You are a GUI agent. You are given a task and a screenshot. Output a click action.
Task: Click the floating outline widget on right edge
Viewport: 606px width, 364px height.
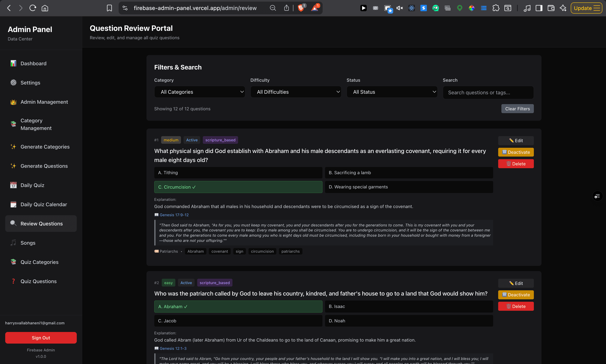point(597,196)
